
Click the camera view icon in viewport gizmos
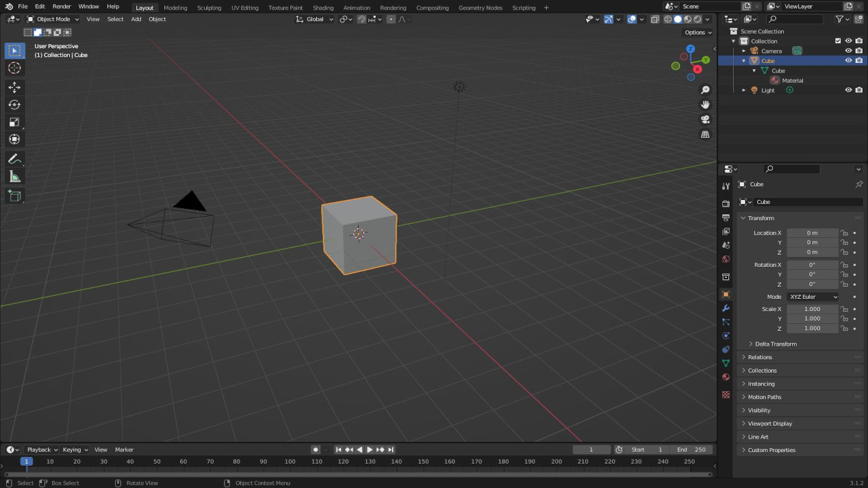pyautogui.click(x=705, y=119)
